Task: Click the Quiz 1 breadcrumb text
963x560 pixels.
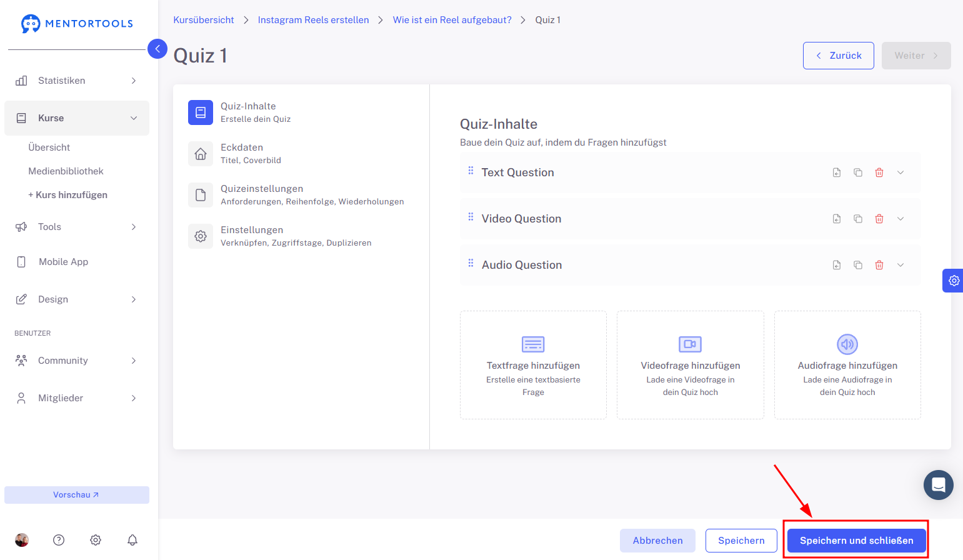Action: pos(548,20)
